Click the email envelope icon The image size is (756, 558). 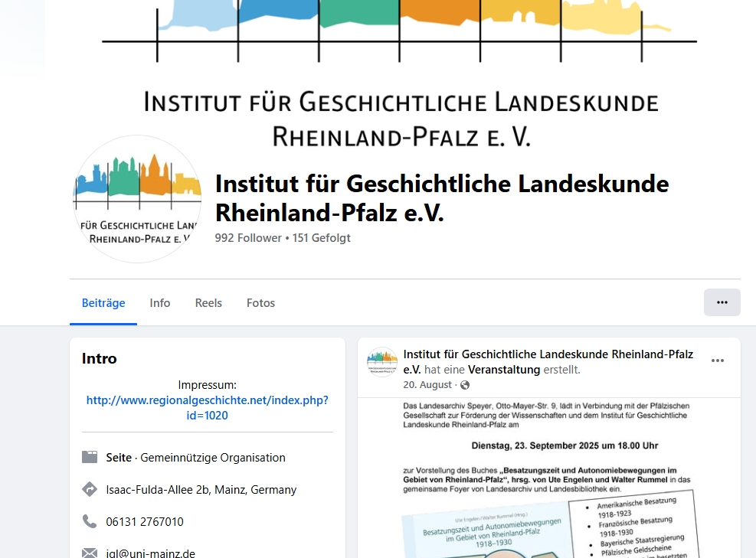(90, 553)
